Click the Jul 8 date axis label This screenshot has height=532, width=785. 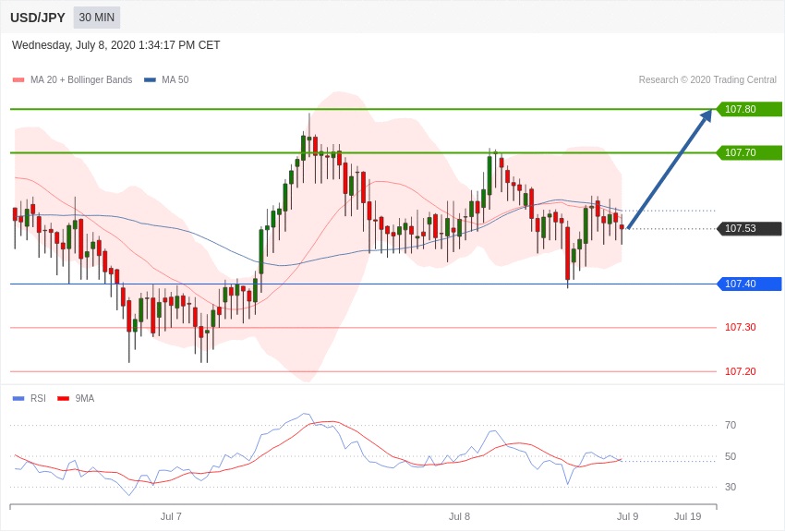(459, 516)
